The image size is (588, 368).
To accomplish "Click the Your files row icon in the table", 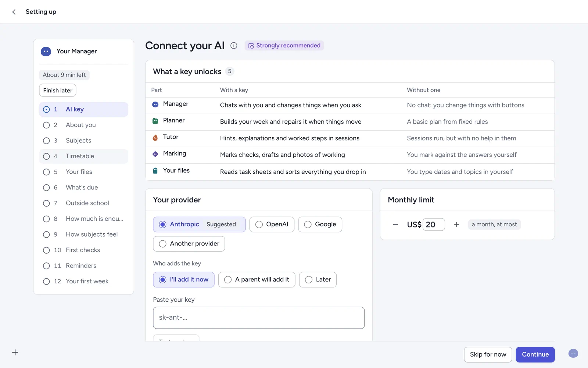I will pos(155,171).
